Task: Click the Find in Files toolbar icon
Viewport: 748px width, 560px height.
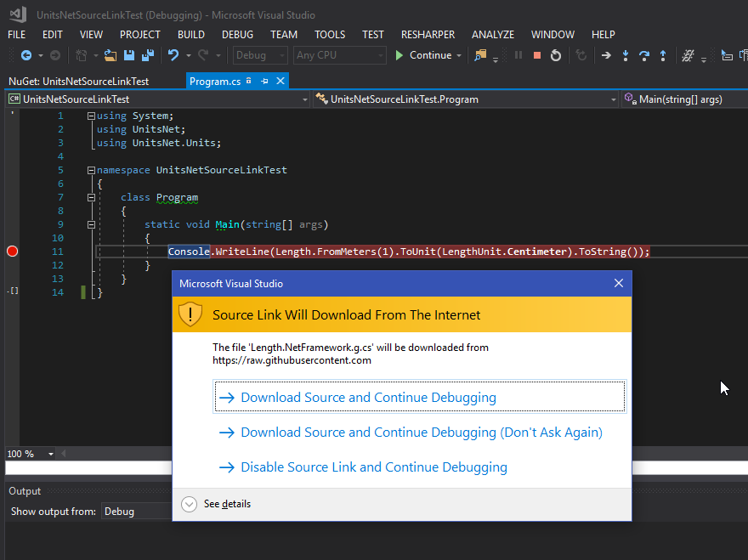Action: coord(480,55)
